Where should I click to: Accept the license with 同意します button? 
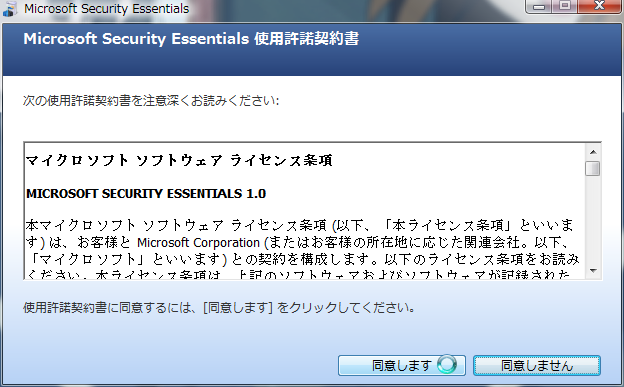pos(402,365)
